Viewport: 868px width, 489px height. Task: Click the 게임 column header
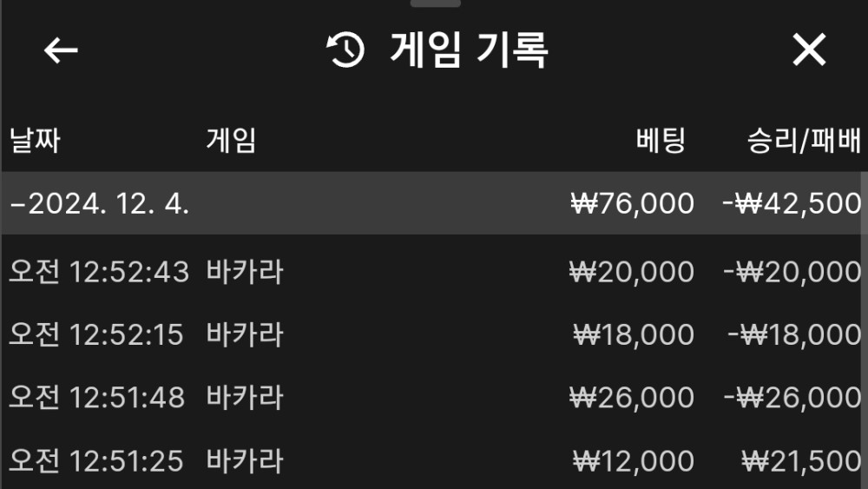click(231, 141)
